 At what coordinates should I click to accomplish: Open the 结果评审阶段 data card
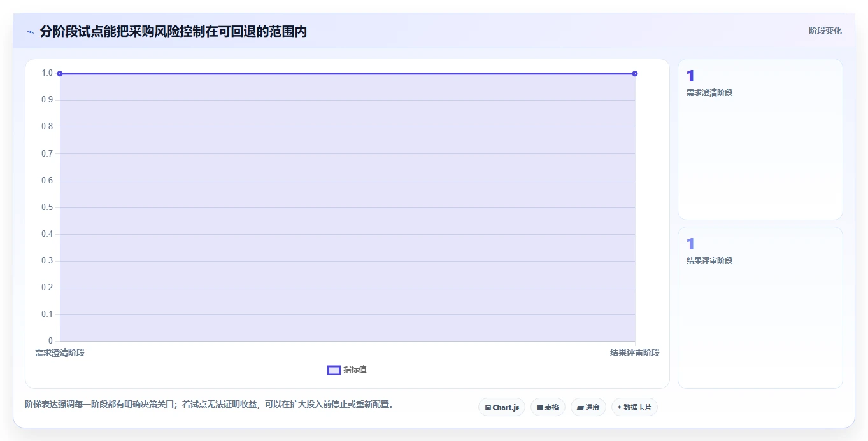pyautogui.click(x=760, y=307)
